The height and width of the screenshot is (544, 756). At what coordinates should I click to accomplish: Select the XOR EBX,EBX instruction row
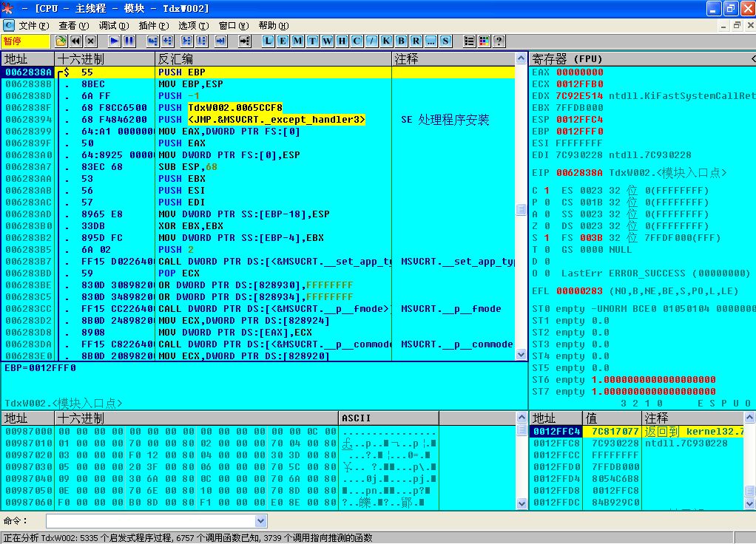coord(258,226)
